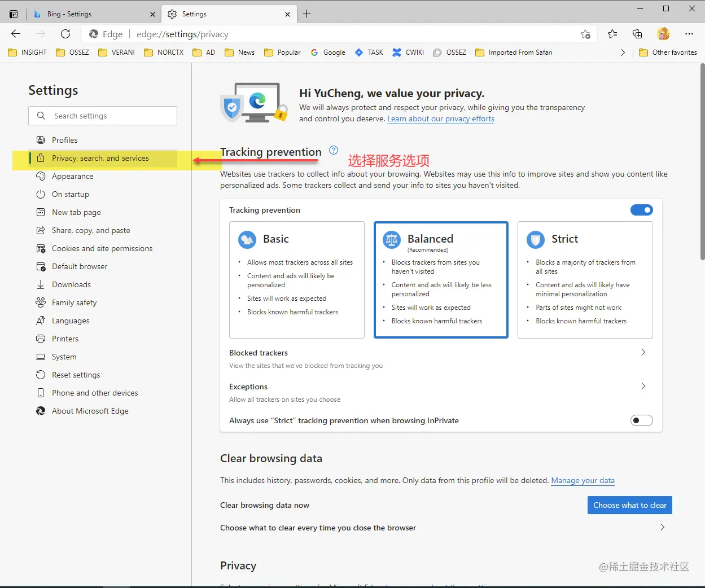Choose the Strict tracking prevention level
Viewport: 705px width, 588px height.
coord(585,280)
